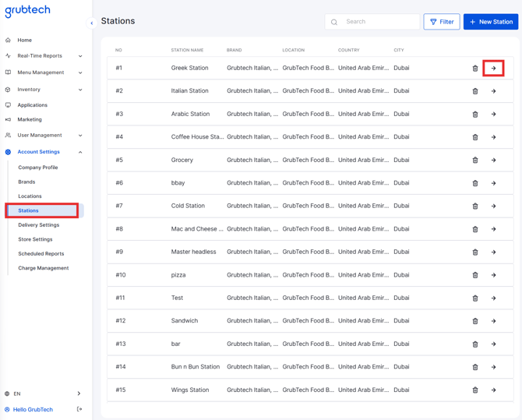Remove the pizza station with trash icon
Screen dimensions: 522x420
[x=475, y=275]
